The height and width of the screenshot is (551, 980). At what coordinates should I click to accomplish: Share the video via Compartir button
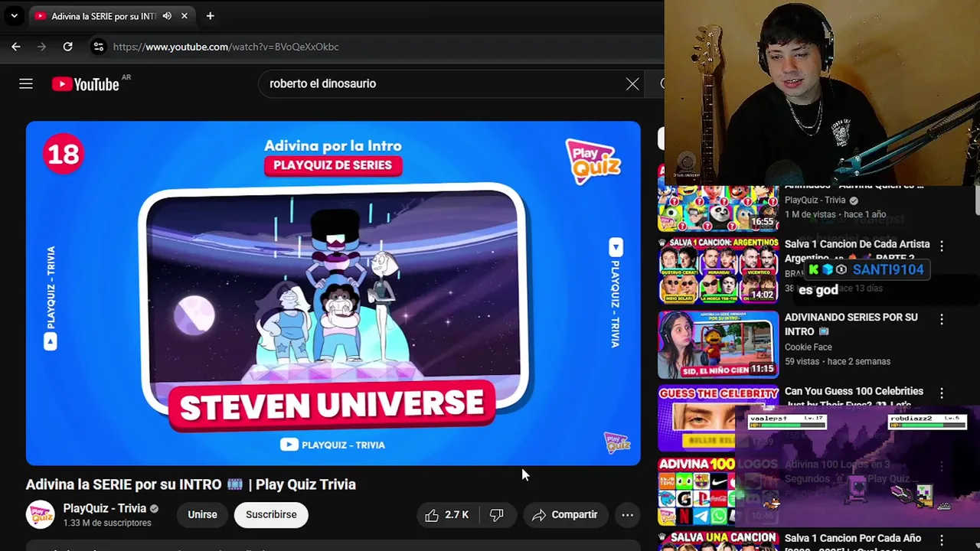click(565, 515)
